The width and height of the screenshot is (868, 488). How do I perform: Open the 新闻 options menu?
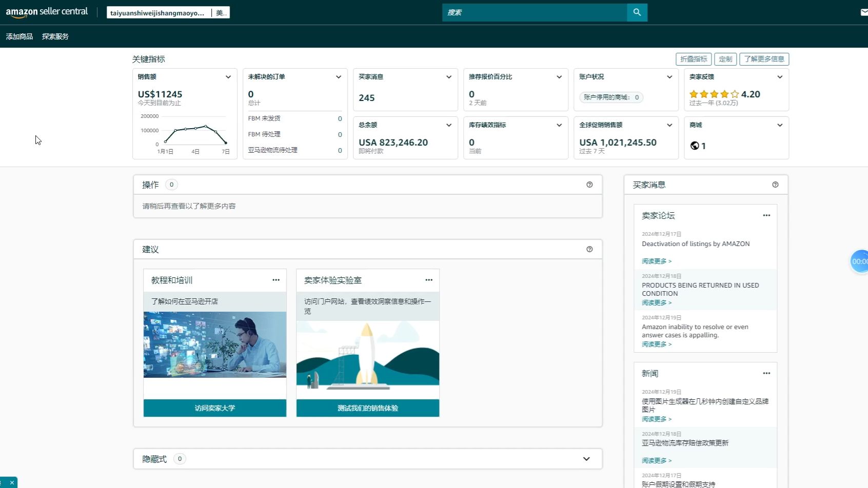click(766, 373)
